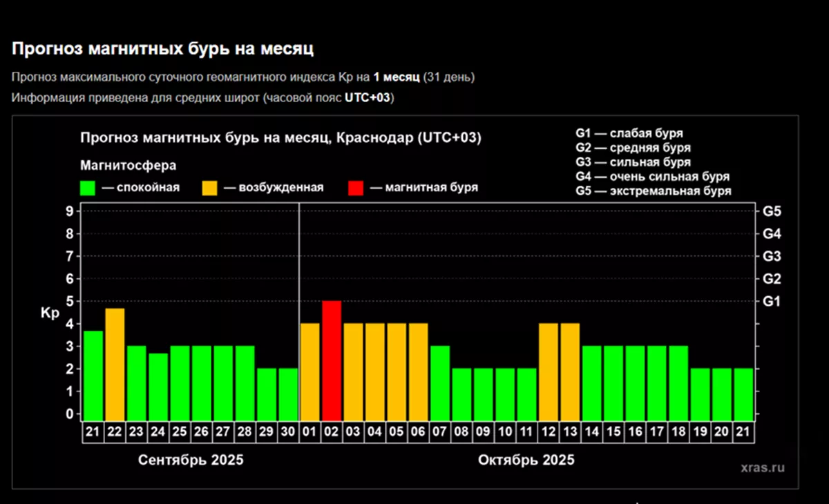Screen dimensions: 829x504
Task: Click the G1 level label on right axis
Action: click(772, 302)
